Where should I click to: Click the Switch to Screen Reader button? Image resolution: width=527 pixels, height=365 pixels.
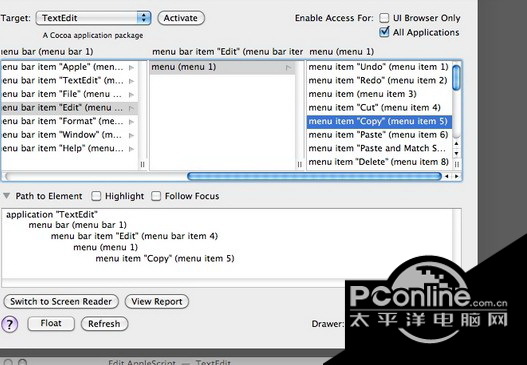pos(61,301)
